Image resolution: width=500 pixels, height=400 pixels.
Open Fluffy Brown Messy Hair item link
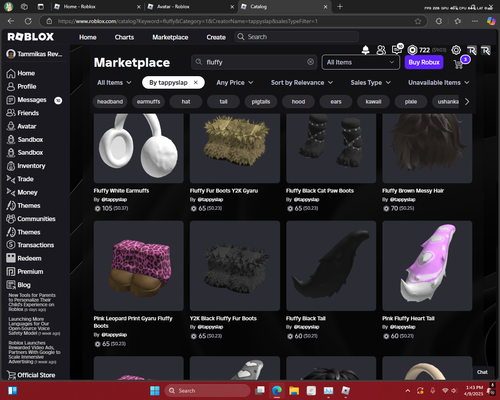pyautogui.click(x=413, y=191)
